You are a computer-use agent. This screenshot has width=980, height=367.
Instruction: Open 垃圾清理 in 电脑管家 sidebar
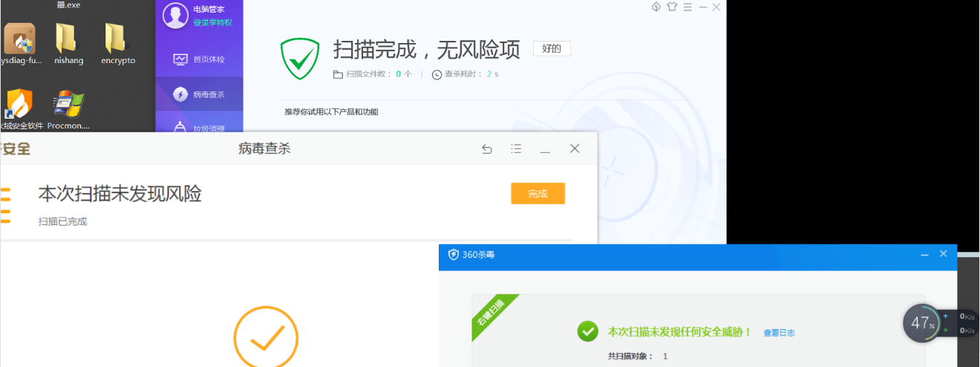point(199,128)
